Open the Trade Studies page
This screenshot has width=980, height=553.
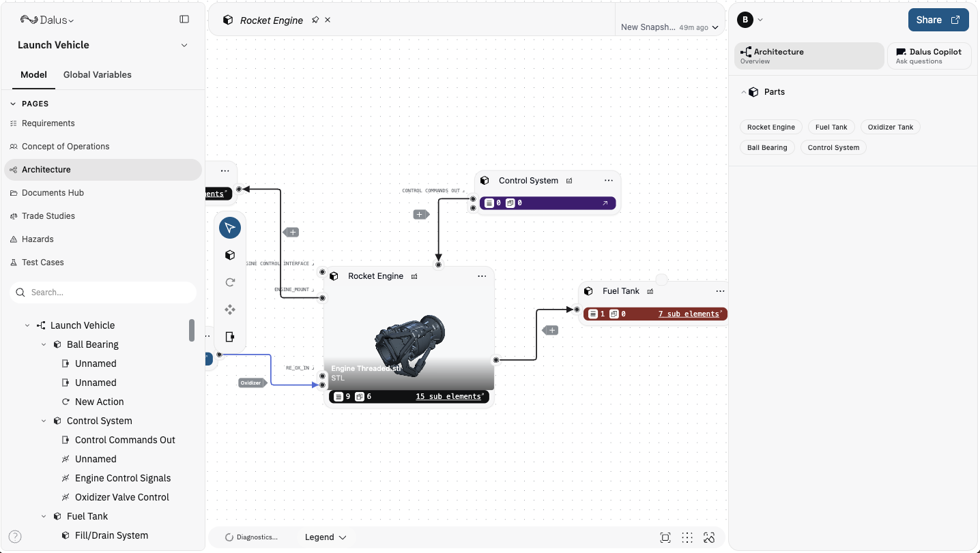point(103,216)
